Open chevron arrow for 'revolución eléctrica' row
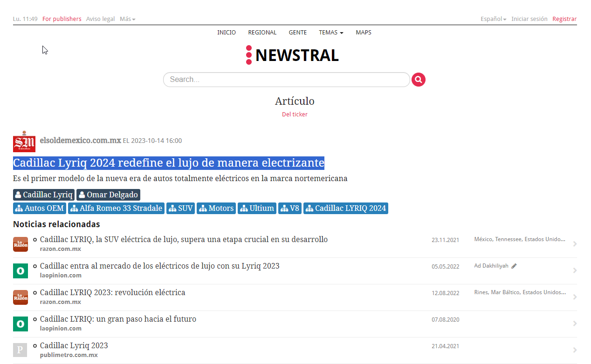The height and width of the screenshot is (364, 591). (575, 297)
